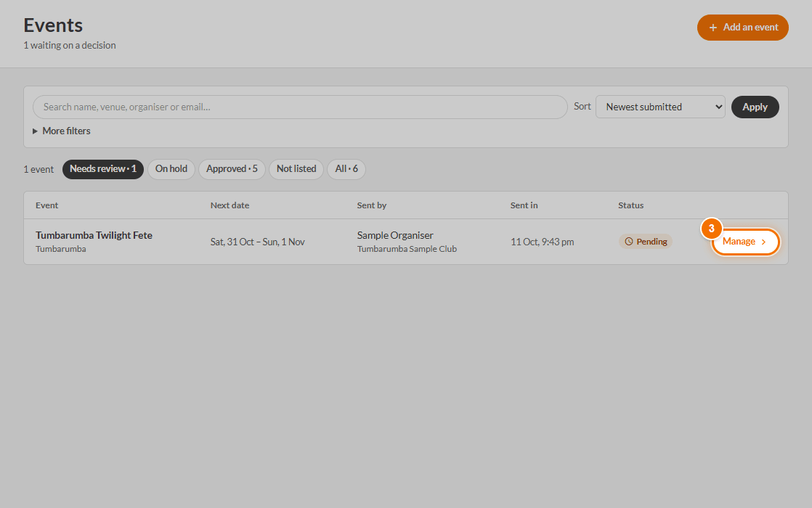The image size is (812, 508).
Task: Click the Sent in column header
Action: [524, 205]
